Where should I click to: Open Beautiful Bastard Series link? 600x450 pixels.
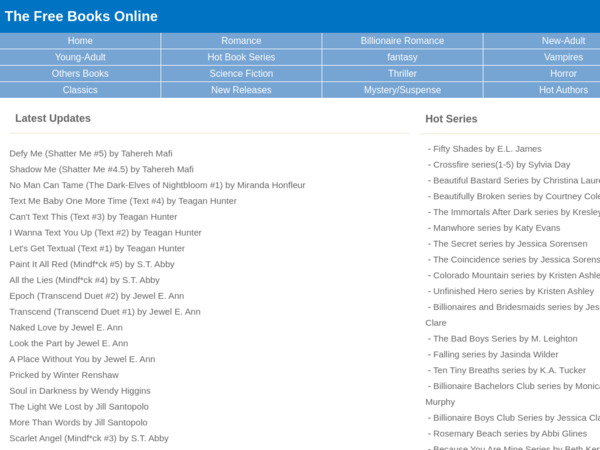tap(516, 181)
